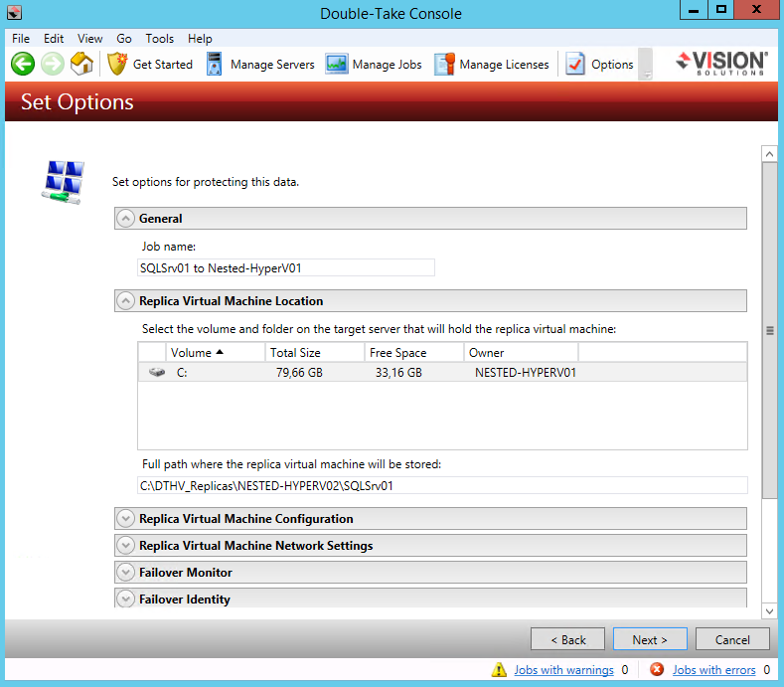Open the Tools menu
Image resolution: width=784 pixels, height=687 pixels.
point(160,39)
